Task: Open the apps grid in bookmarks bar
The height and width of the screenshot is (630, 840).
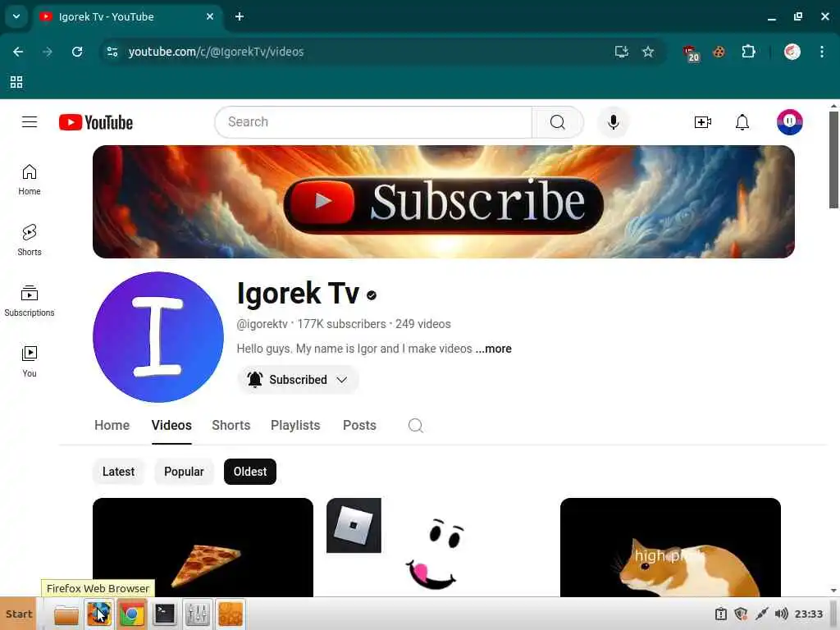Action: [x=16, y=82]
